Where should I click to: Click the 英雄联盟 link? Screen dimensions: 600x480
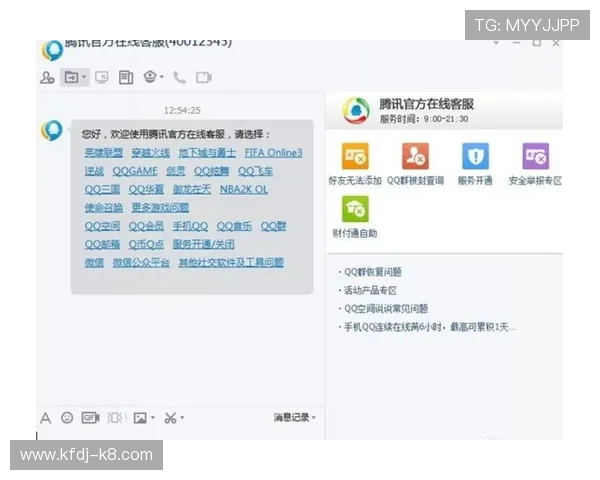[x=104, y=153]
